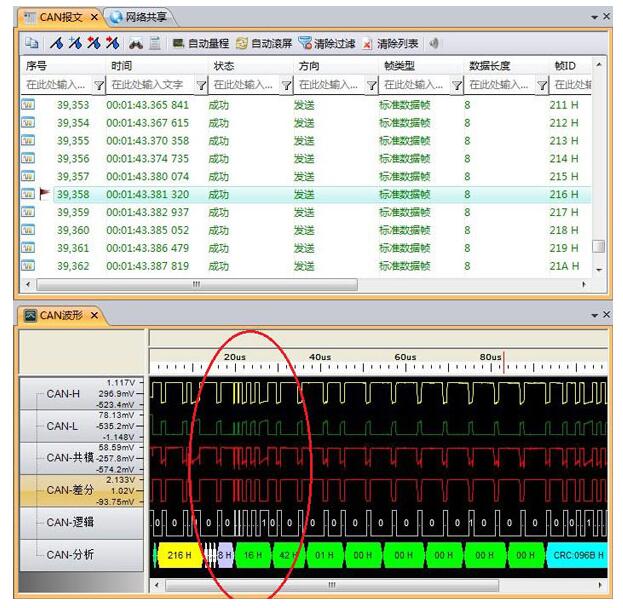Select highlighted row 39,358 timestamp
The height and width of the screenshot is (608, 623).
click(x=147, y=194)
